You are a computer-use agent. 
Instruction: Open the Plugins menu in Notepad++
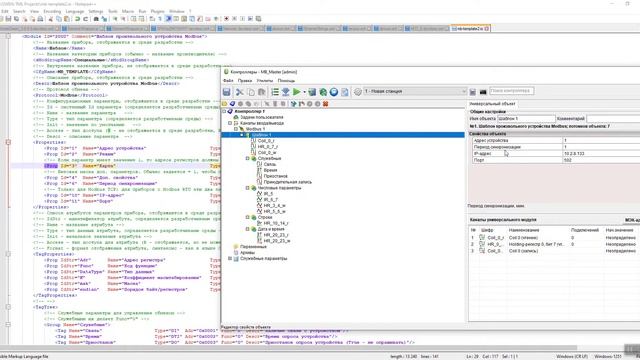[x=157, y=11]
